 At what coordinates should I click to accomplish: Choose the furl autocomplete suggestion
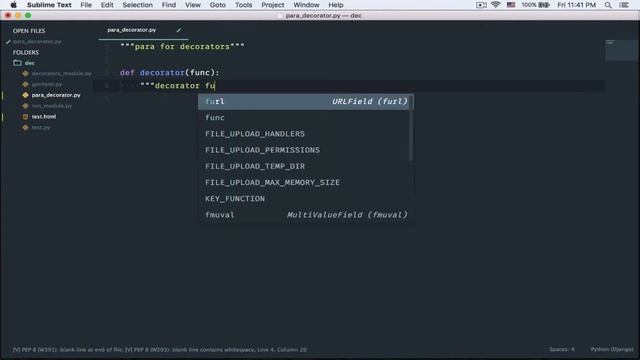(306, 101)
